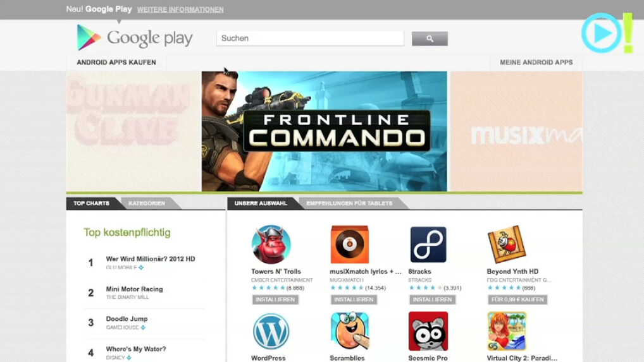Open the Beyond Ynth HD app icon
Screen dimensions: 644x362
pyautogui.click(x=507, y=244)
